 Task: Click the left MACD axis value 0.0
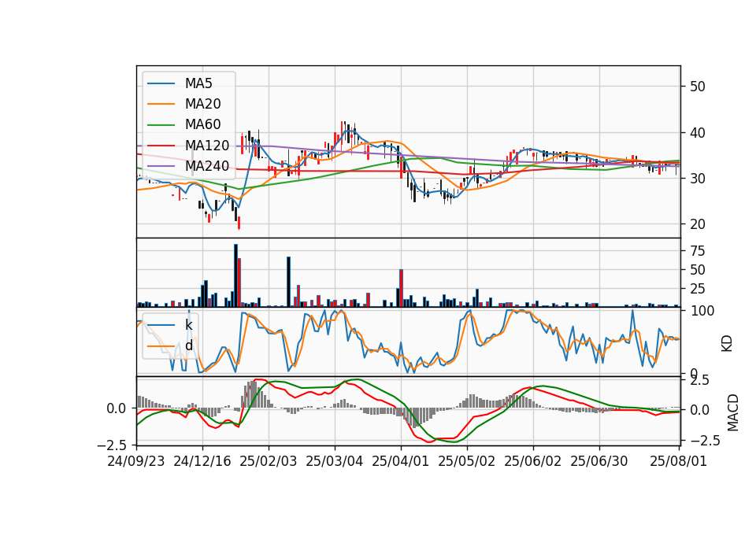coord(117,408)
